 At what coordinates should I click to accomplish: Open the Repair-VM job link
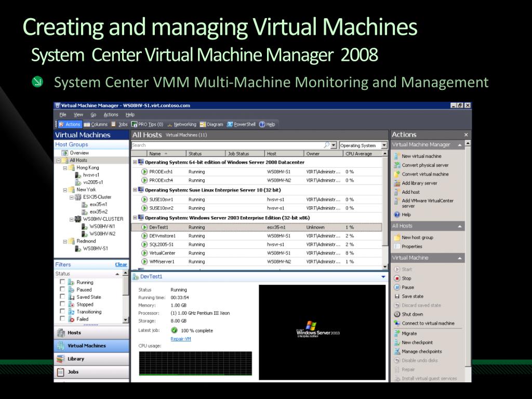pyautogui.click(x=181, y=339)
